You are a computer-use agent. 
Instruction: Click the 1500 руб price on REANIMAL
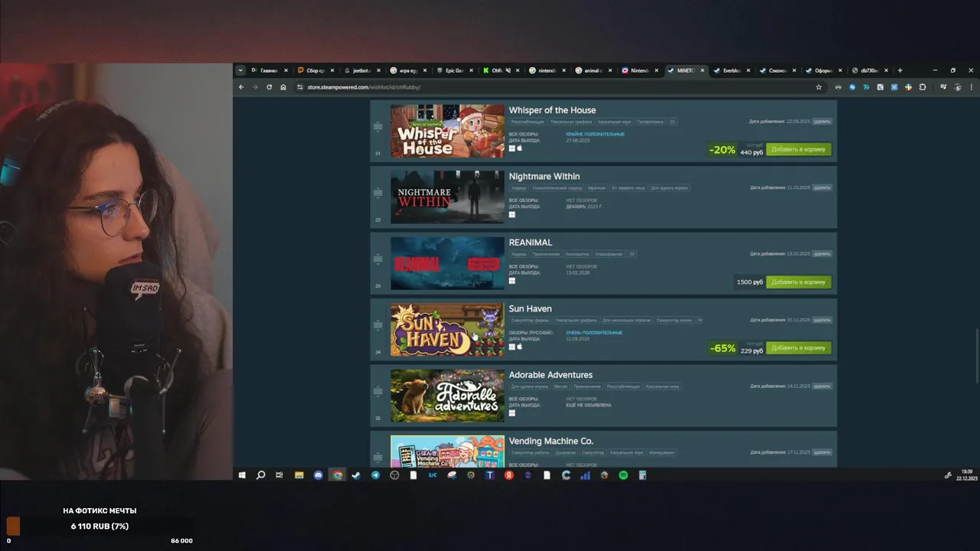click(750, 282)
